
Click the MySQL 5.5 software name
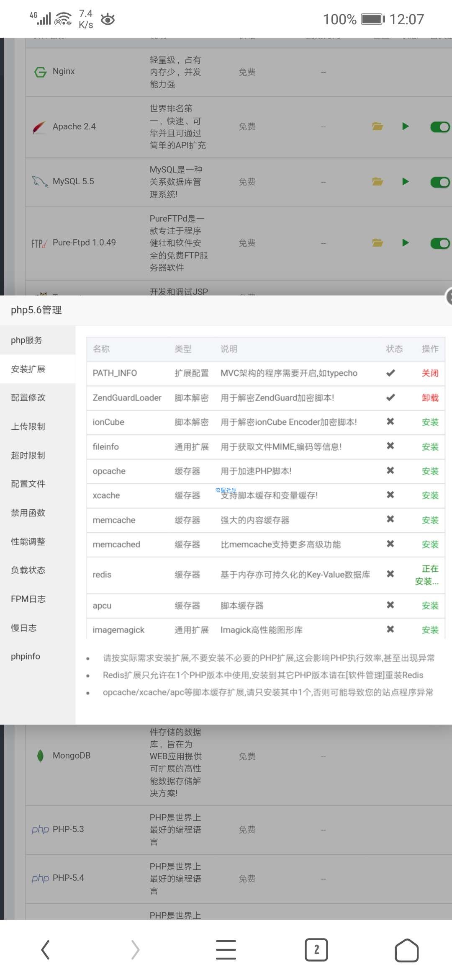point(73,181)
